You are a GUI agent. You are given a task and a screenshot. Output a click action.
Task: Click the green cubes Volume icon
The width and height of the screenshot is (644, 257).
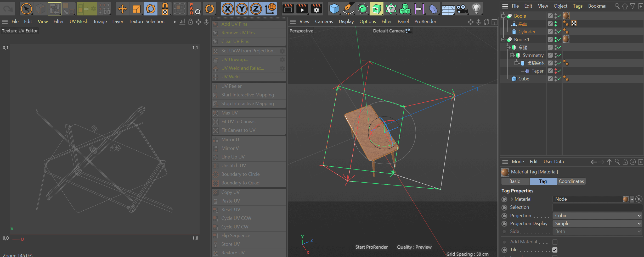[x=405, y=9]
